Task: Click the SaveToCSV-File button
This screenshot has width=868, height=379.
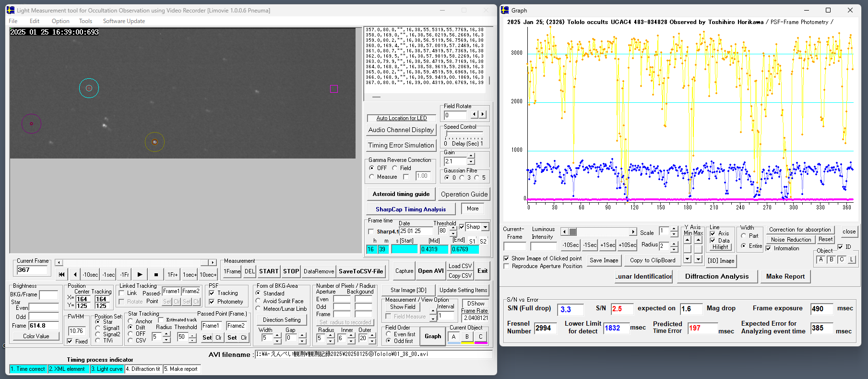Action: 361,271
